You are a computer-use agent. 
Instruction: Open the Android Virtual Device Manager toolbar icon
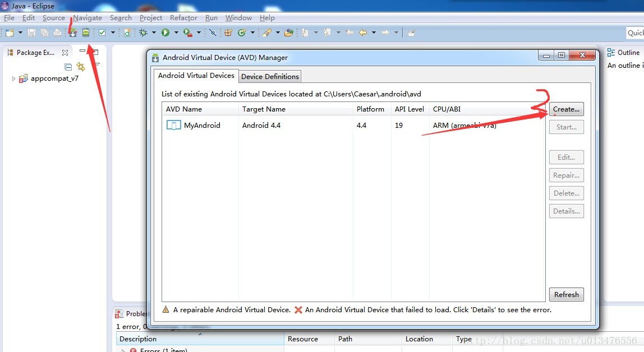(x=85, y=33)
